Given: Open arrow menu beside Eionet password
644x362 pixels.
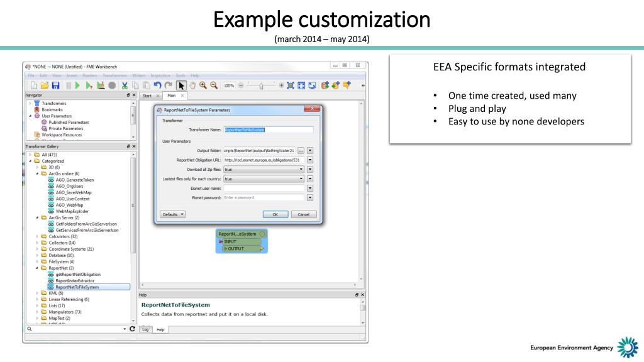Looking at the screenshot, I should (x=310, y=197).
